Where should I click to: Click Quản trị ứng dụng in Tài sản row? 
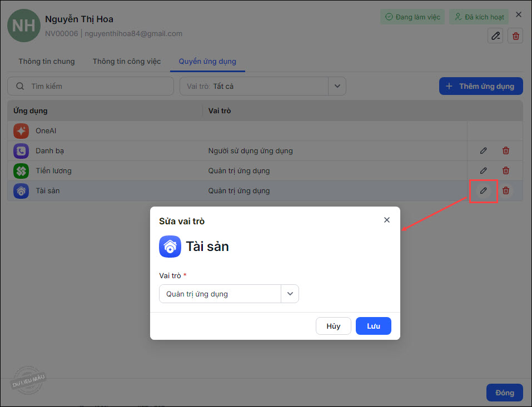(239, 191)
